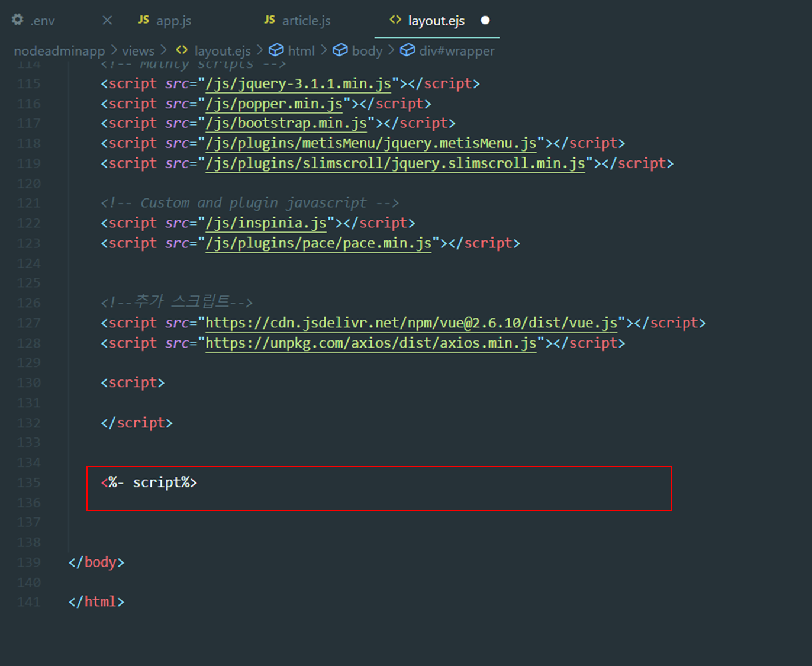This screenshot has width=812, height=666.
Task: Open views folder in the breadcrumb
Action: [138, 51]
